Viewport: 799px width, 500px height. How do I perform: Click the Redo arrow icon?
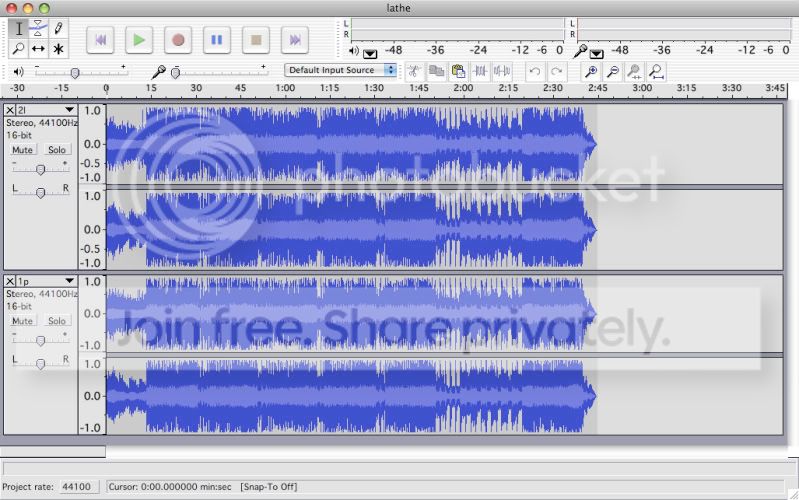[x=556, y=71]
